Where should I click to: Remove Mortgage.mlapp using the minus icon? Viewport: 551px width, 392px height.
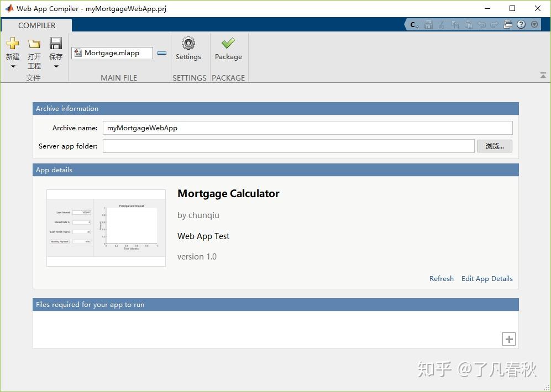(x=162, y=53)
